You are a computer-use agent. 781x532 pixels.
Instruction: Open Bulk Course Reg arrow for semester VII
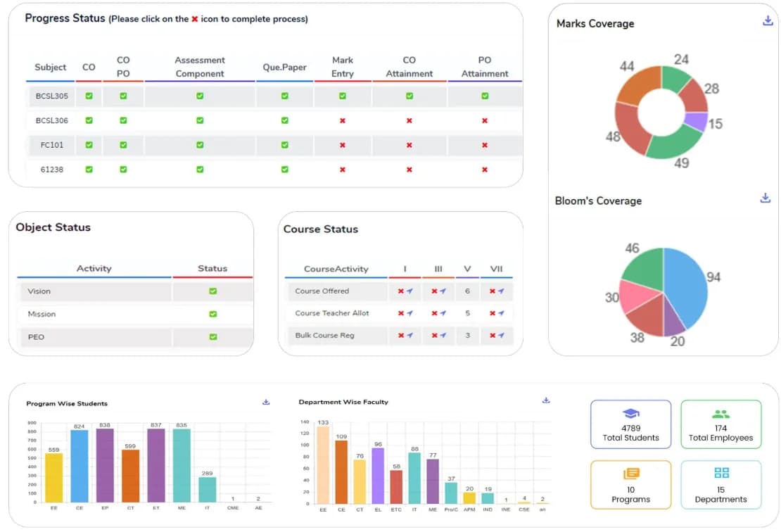pos(501,335)
